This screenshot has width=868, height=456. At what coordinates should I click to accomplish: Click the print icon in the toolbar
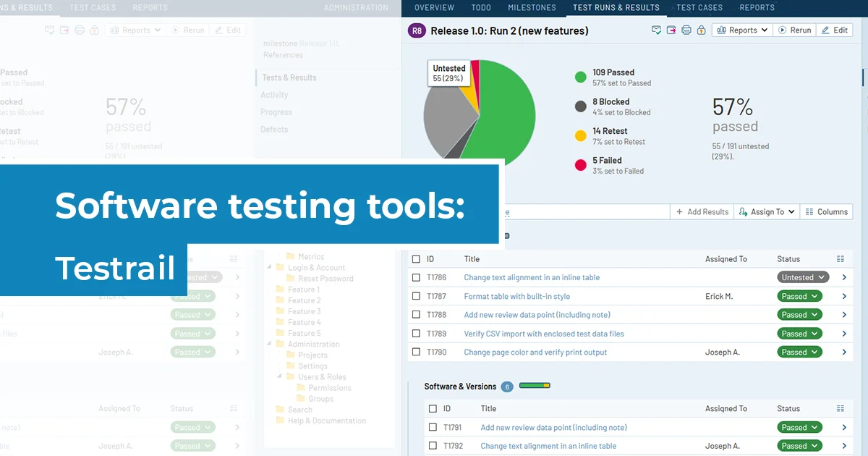coord(686,30)
